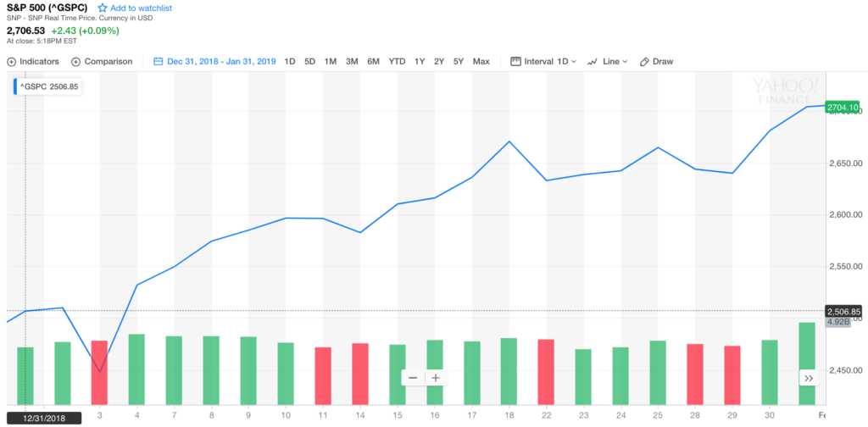
Task: Choose the 5Y time range
Action: pos(459,62)
